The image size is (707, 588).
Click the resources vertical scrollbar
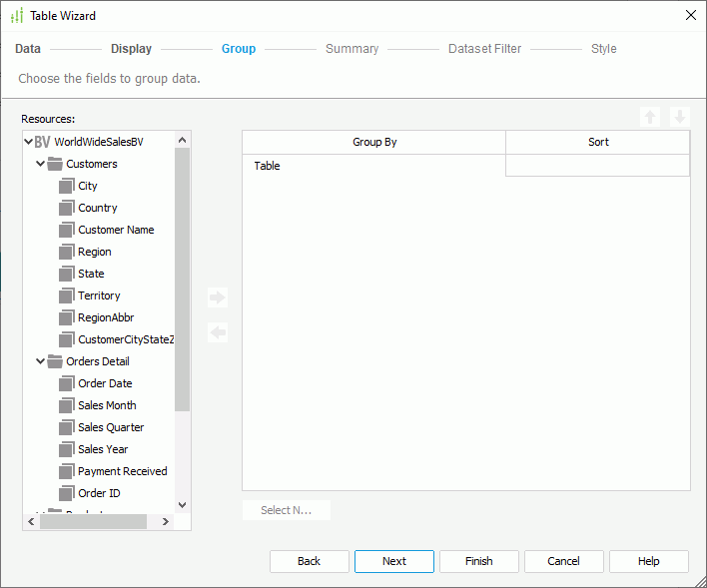click(182, 299)
